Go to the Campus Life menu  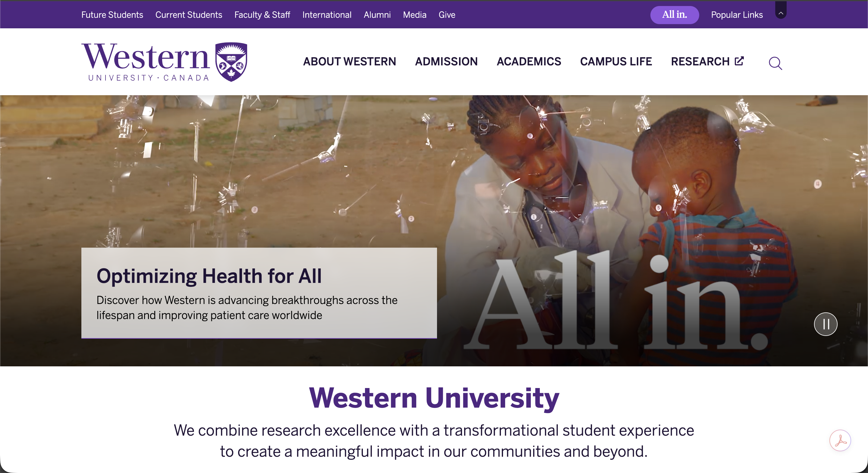pos(616,61)
